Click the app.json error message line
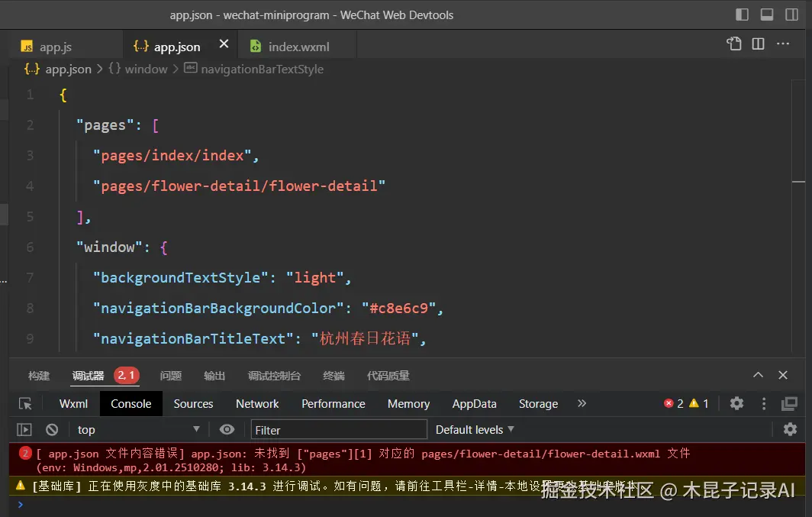Viewport: 812px width, 517px height. [x=407, y=460]
